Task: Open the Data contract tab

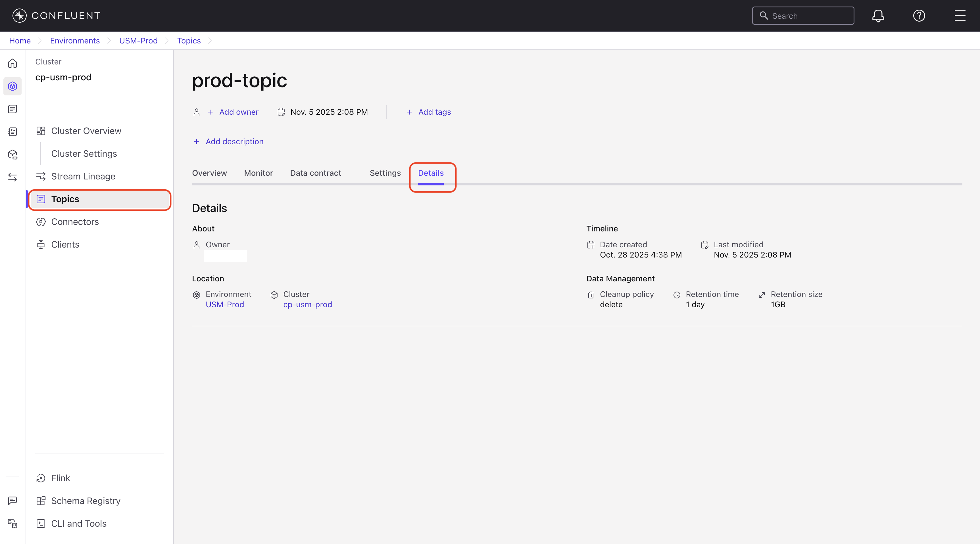Action: (x=315, y=173)
